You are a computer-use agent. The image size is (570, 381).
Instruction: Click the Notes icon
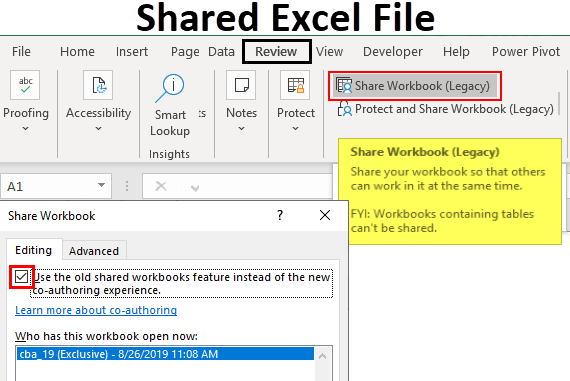[x=241, y=85]
